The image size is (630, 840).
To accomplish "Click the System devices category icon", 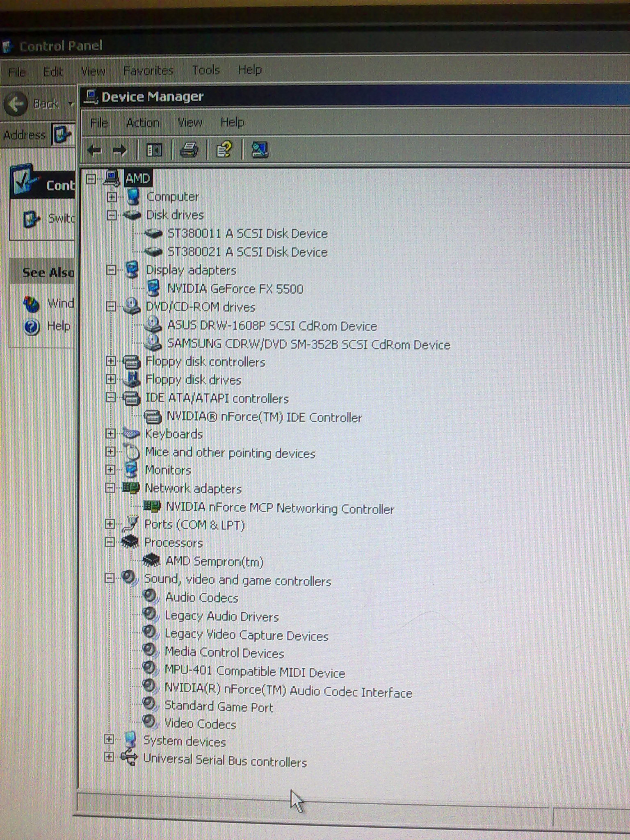I will (130, 740).
